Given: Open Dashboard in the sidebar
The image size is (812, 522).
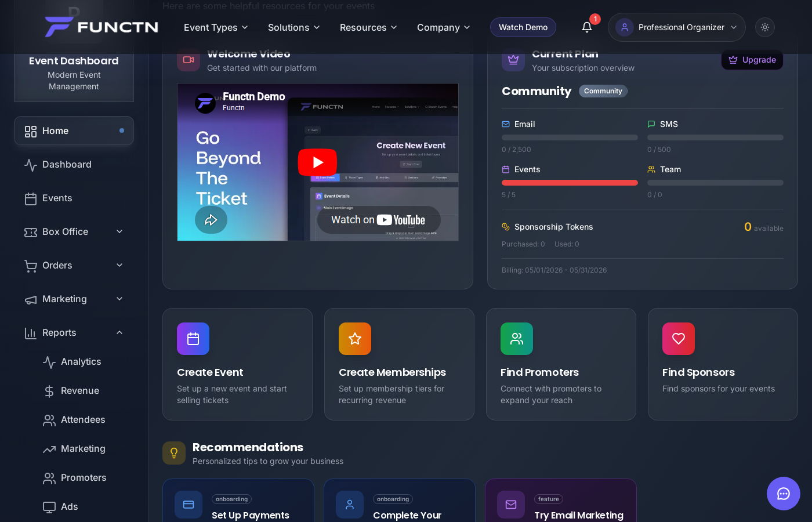Looking at the screenshot, I should (74, 165).
